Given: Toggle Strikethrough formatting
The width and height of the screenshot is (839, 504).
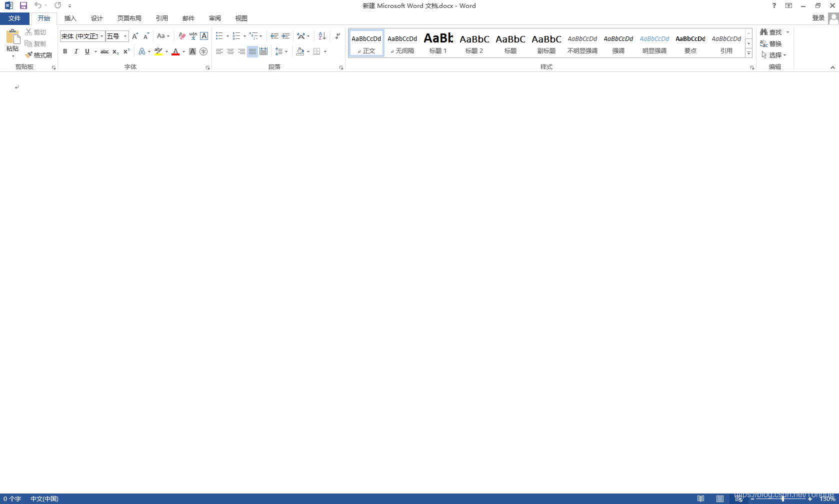Looking at the screenshot, I should [x=104, y=51].
